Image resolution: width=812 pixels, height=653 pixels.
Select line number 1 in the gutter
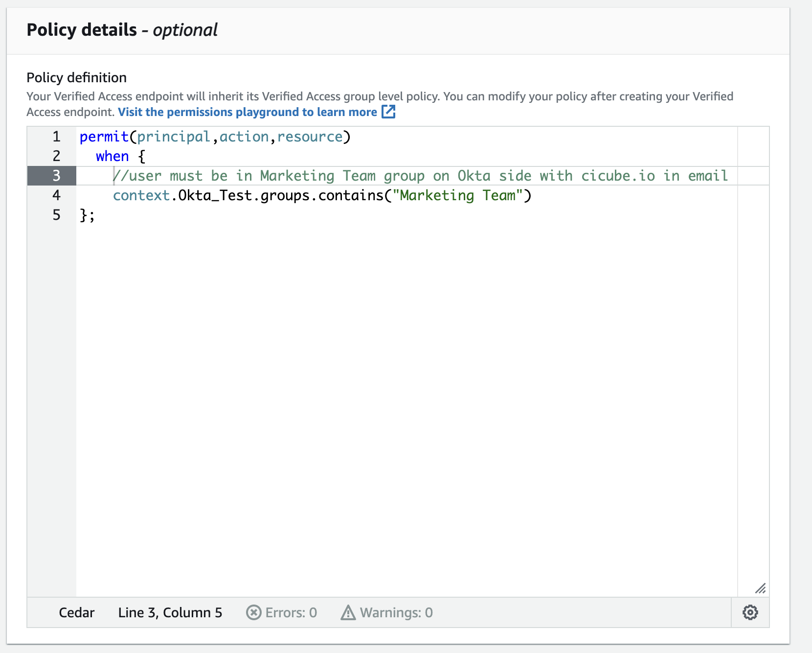(x=56, y=137)
